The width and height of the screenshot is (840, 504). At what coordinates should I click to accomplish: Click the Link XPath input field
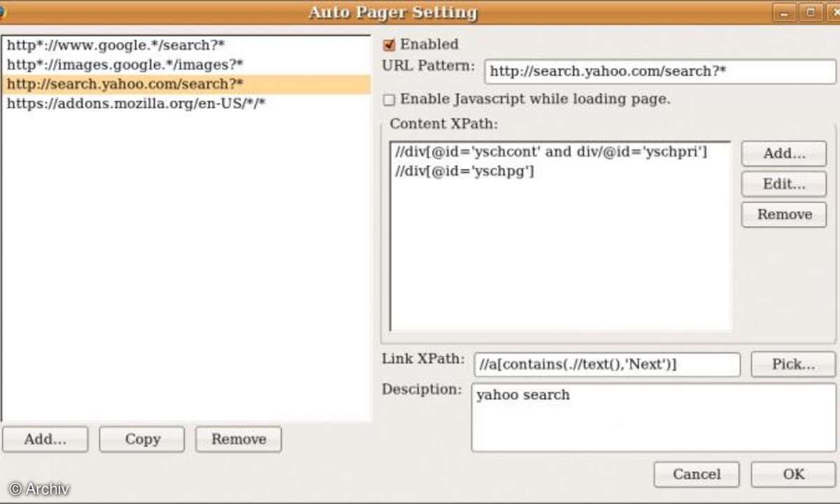click(607, 365)
